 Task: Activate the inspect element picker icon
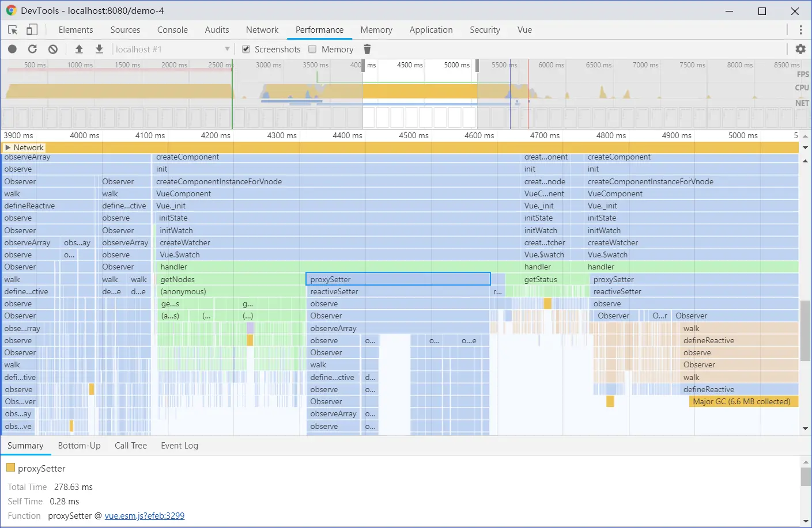click(13, 30)
